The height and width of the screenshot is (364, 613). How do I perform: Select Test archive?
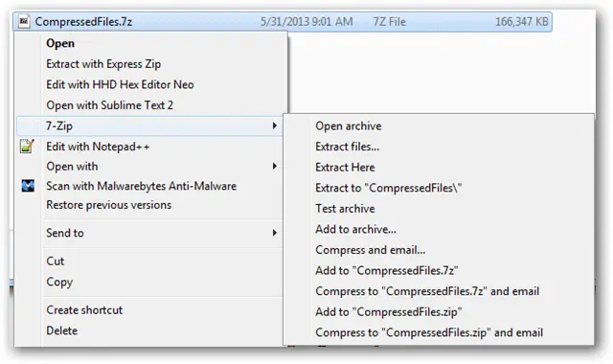pyautogui.click(x=345, y=209)
